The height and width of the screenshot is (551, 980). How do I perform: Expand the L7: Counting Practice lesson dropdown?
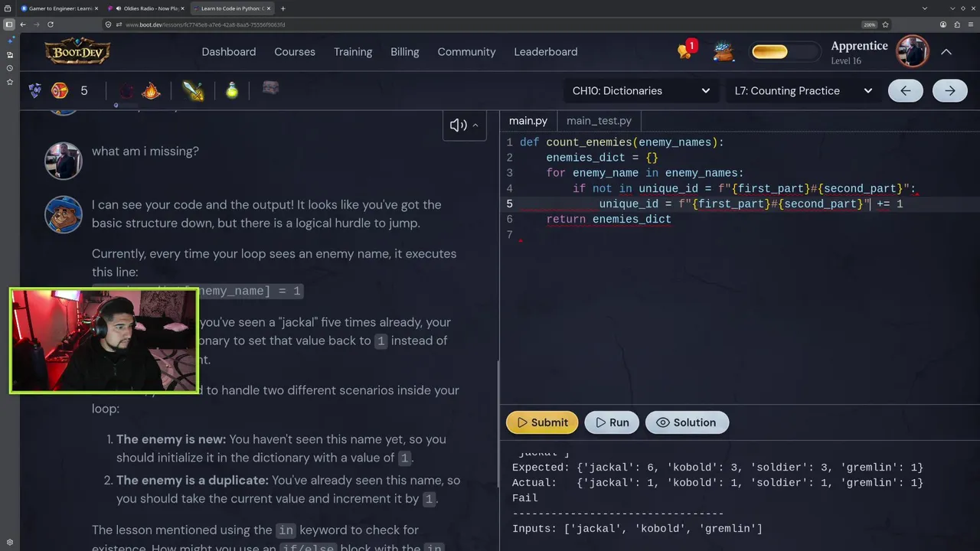[x=803, y=90]
